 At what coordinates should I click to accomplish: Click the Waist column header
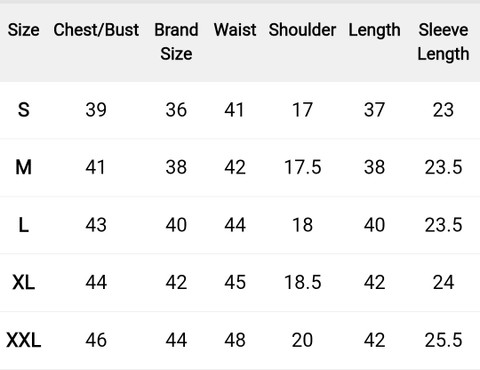[235, 30]
